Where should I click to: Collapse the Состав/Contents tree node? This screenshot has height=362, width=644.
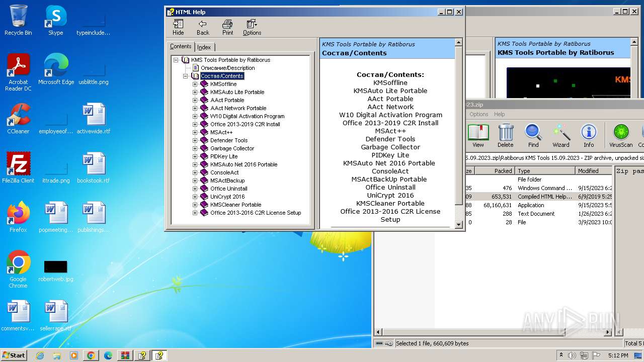coord(186,76)
